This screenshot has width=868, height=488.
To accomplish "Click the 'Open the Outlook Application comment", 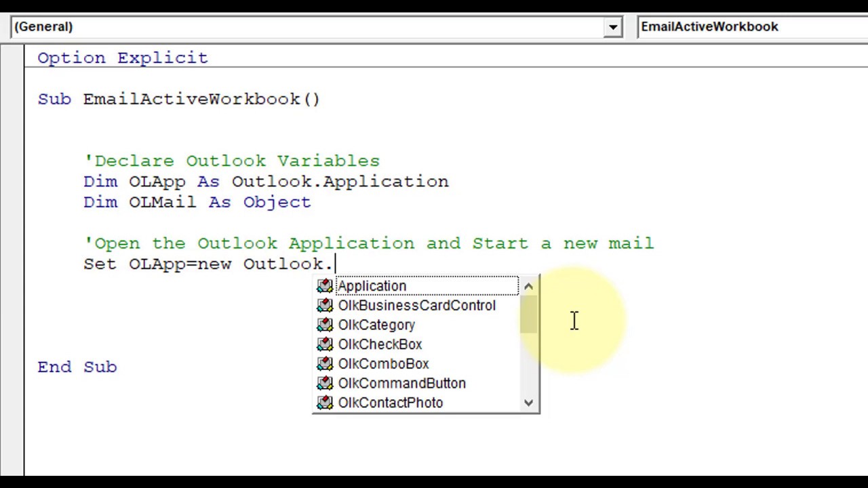I will [369, 243].
